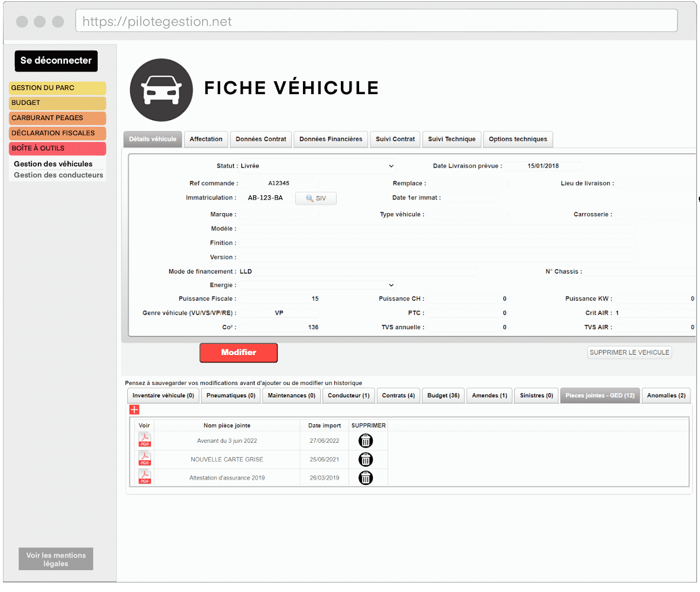
Task: Click "Voir les mentions légales"
Action: [x=55, y=559]
